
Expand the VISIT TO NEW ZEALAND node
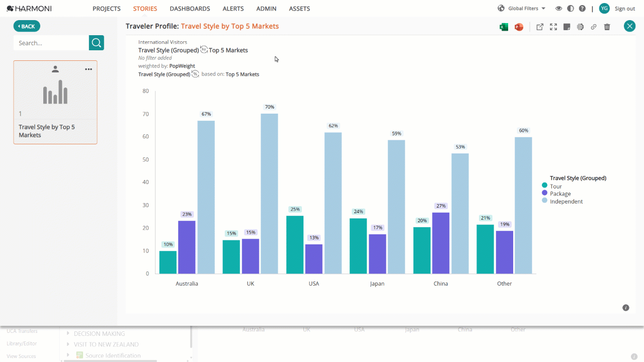68,344
